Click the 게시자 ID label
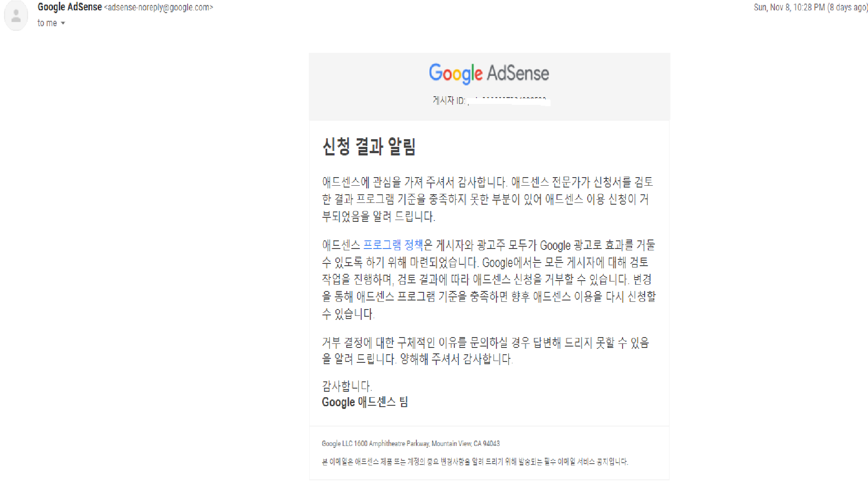The width and height of the screenshot is (868, 488). click(449, 100)
